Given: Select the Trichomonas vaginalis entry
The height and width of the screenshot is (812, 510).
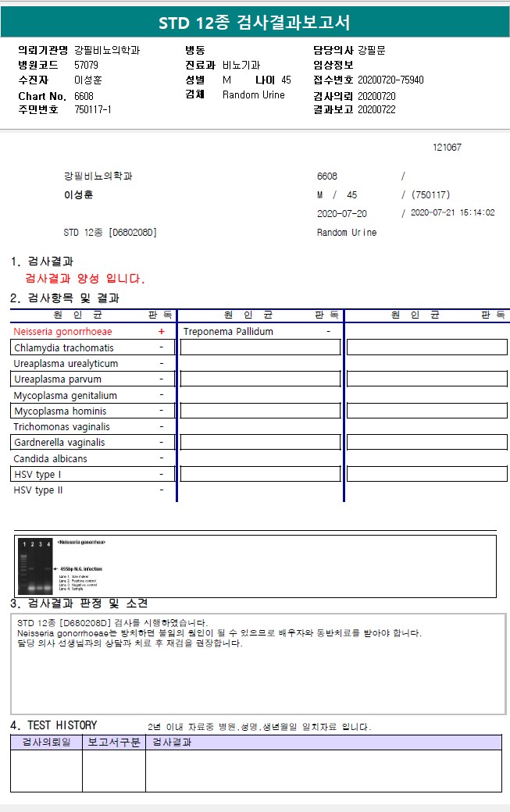Looking at the screenshot, I should coord(62,427).
